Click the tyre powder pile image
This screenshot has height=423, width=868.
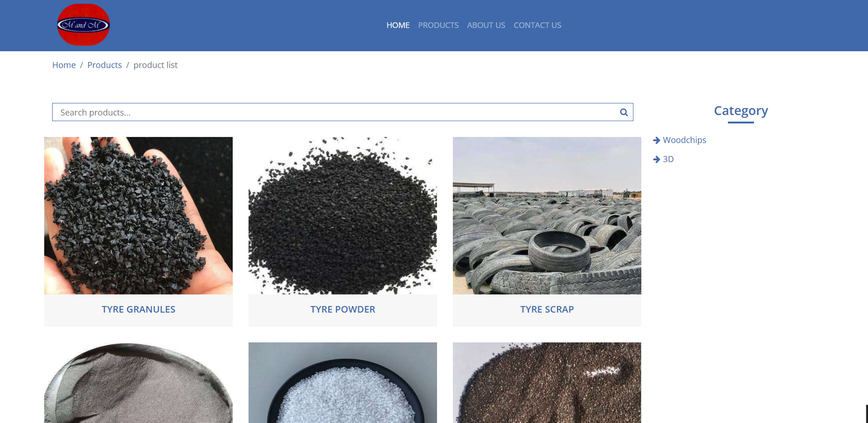click(x=343, y=215)
